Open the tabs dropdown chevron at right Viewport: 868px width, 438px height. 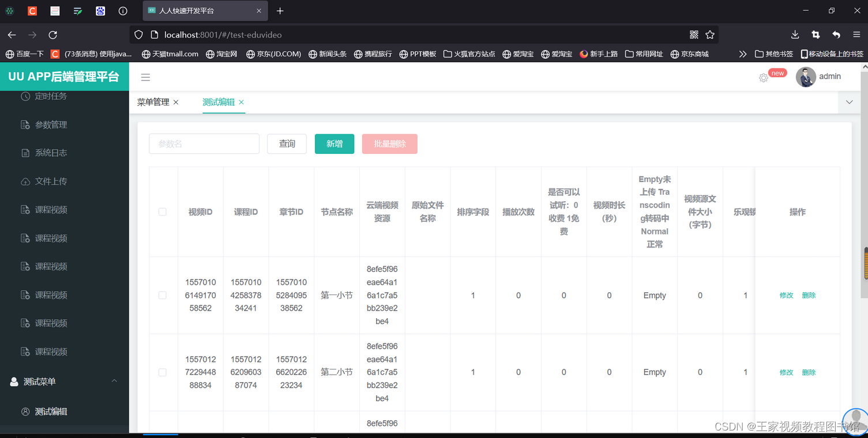click(849, 102)
